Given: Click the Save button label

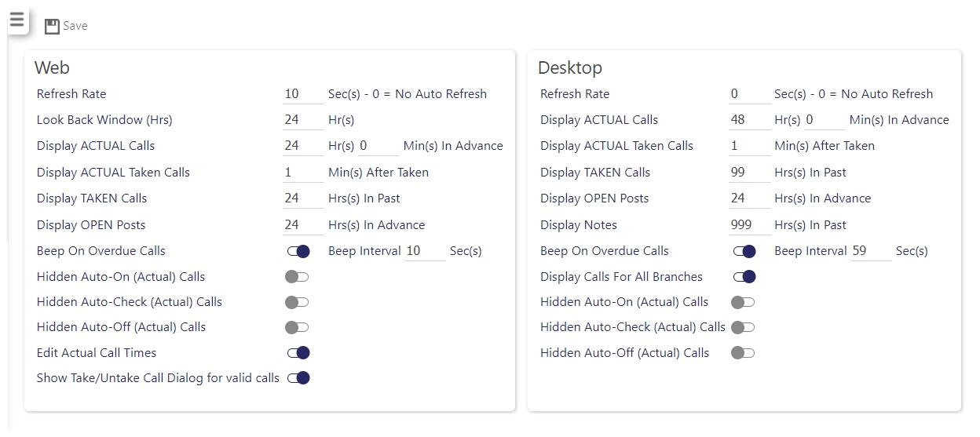Looking at the screenshot, I should (x=75, y=26).
